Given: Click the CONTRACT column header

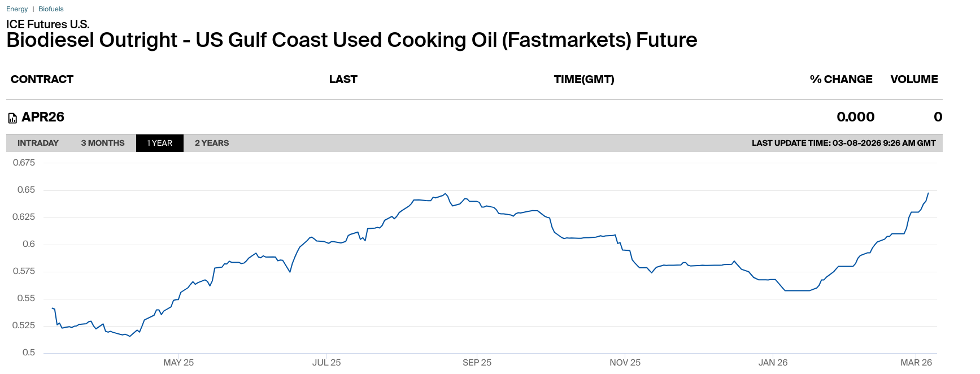Looking at the screenshot, I should coord(42,79).
